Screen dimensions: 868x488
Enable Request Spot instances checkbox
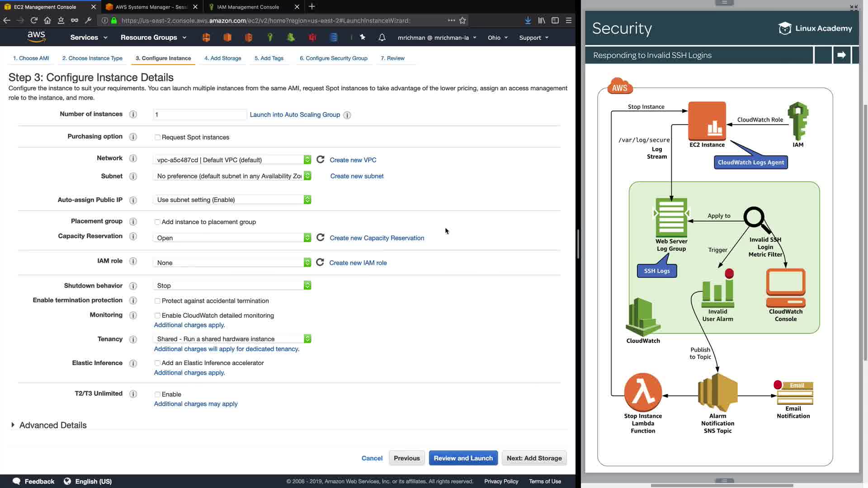coord(157,137)
